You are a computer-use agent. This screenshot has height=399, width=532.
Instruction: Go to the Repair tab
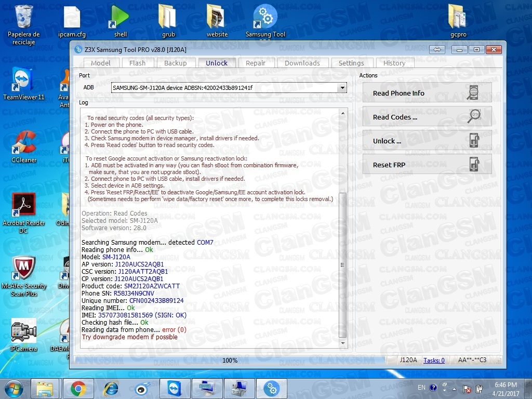pos(256,63)
